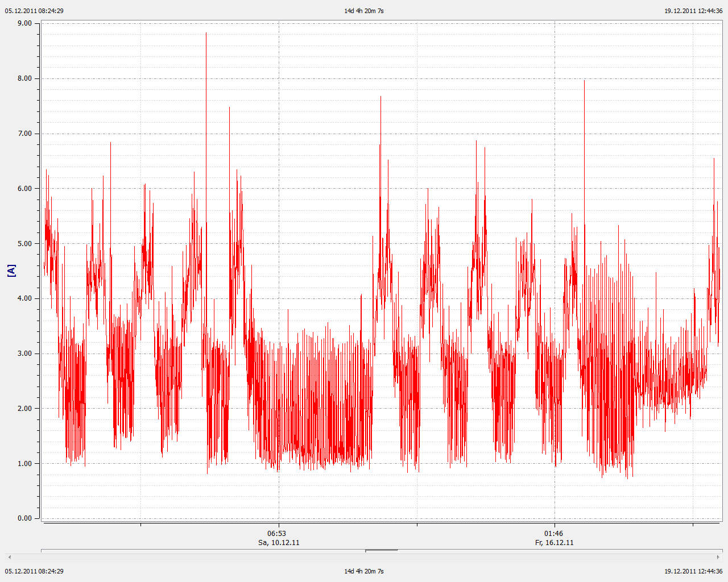728x582 pixels.
Task: Click the footer start timestamp 05.12.2011 08:24:29
Action: click(34, 571)
